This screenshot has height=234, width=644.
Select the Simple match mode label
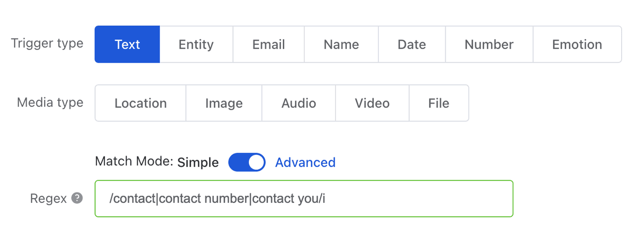(x=198, y=162)
